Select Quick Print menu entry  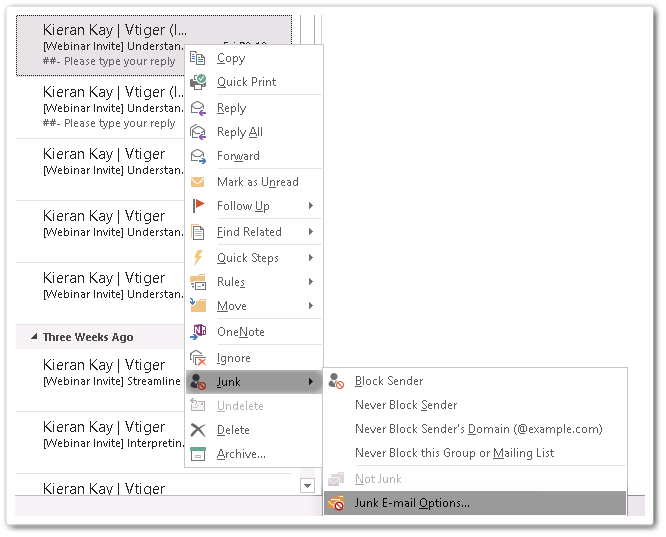pyautogui.click(x=254, y=82)
